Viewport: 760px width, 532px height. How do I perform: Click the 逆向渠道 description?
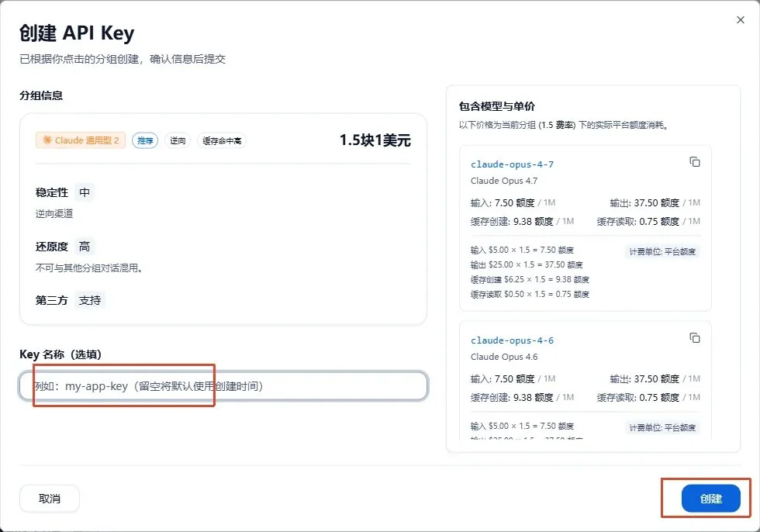click(x=54, y=214)
